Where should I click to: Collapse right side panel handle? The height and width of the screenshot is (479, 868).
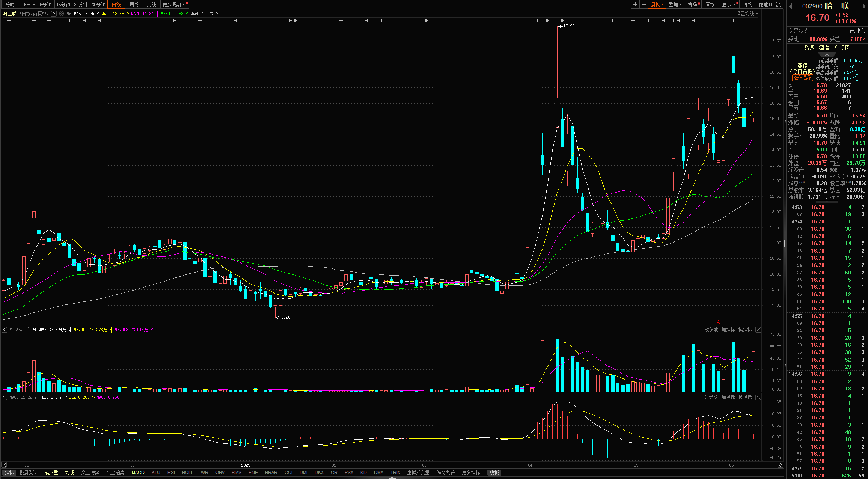(x=785, y=244)
